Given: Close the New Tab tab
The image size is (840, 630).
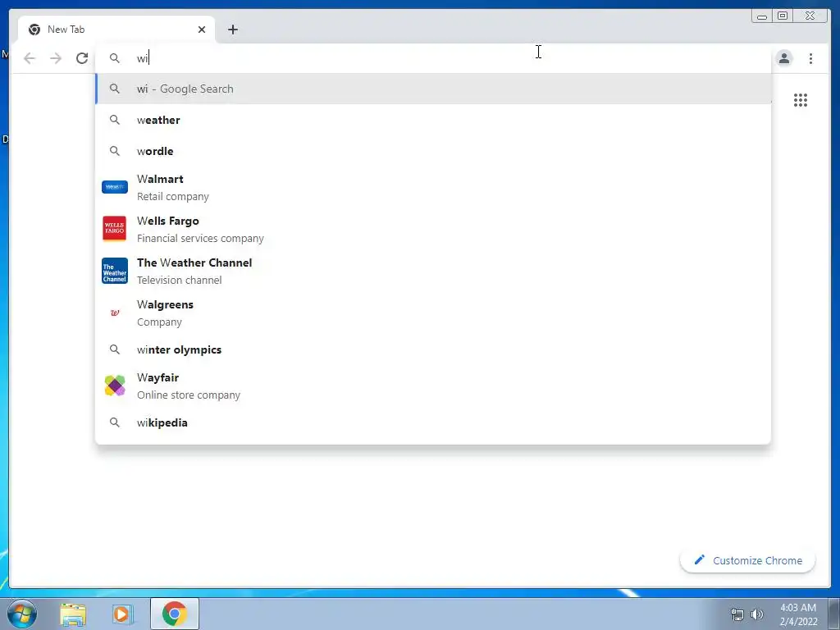Looking at the screenshot, I should pos(202,30).
